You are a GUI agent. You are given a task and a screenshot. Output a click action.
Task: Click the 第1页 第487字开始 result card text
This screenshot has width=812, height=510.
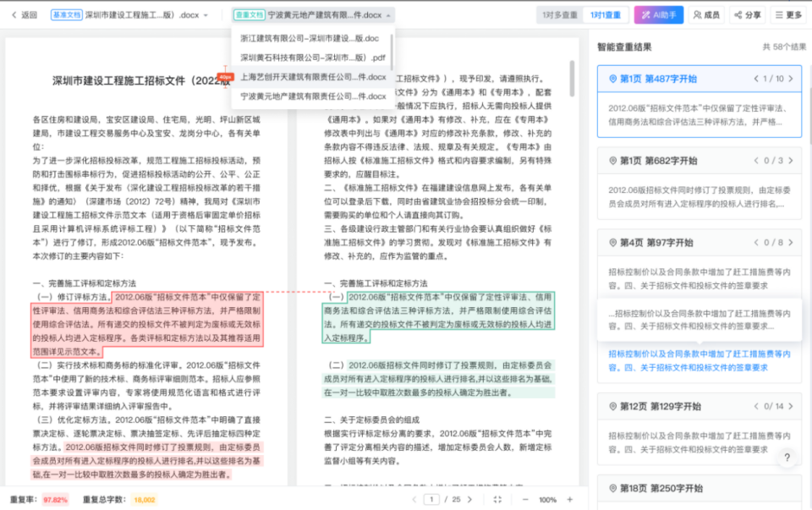[700, 116]
